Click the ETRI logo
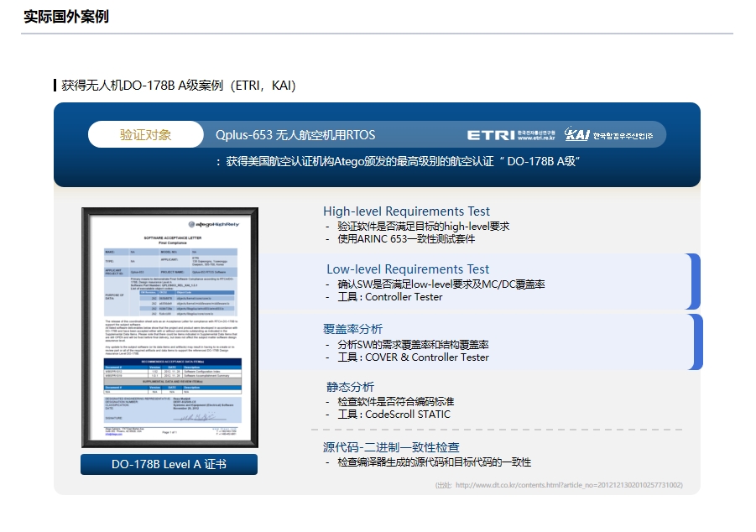The image size is (756, 532). (x=511, y=135)
